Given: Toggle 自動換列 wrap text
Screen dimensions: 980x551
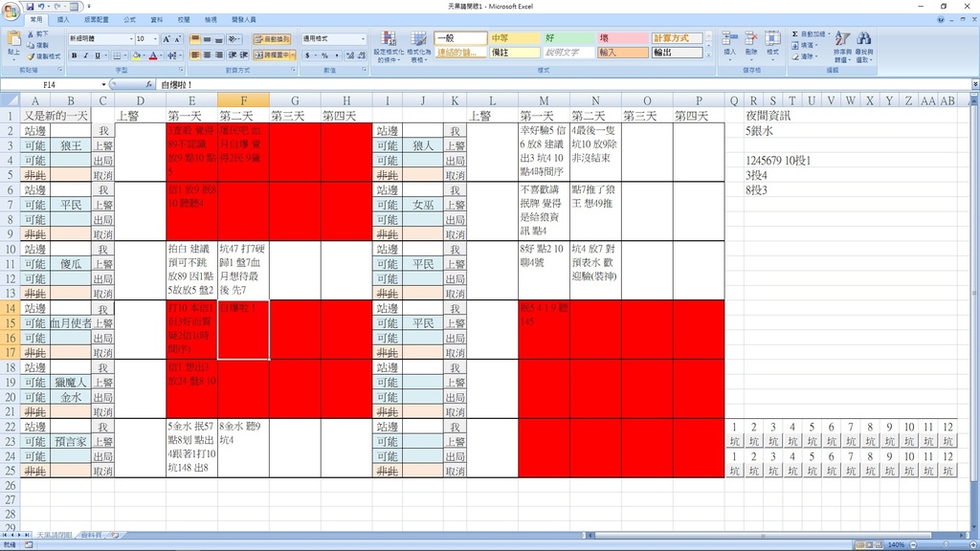Looking at the screenshot, I should pos(272,38).
